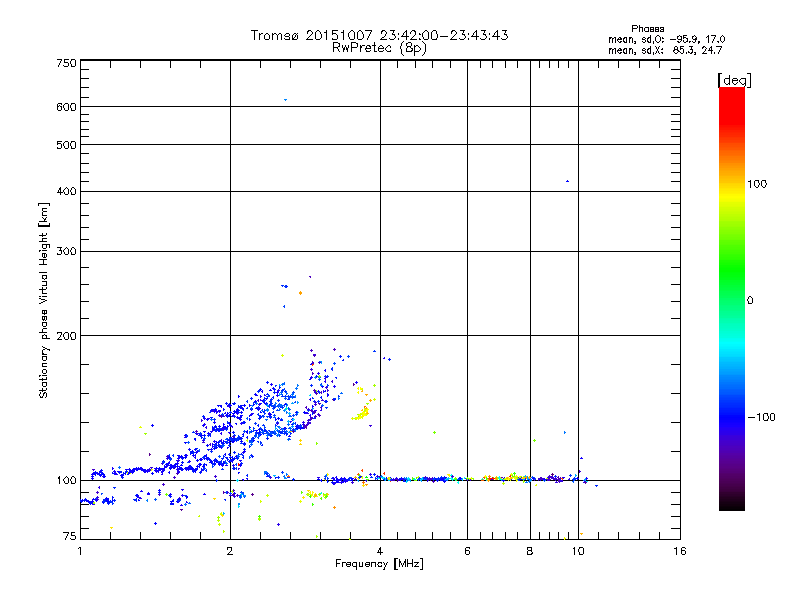Screen dimensions: 800x600
Task: Click the isolated data point above 600 km
Action: [x=285, y=100]
